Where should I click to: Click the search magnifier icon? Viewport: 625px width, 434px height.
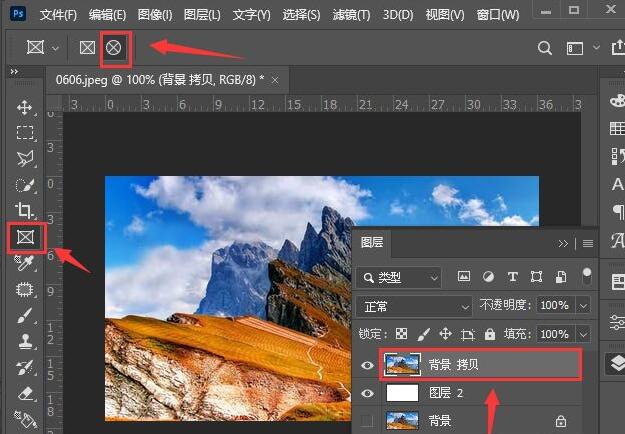(x=544, y=48)
